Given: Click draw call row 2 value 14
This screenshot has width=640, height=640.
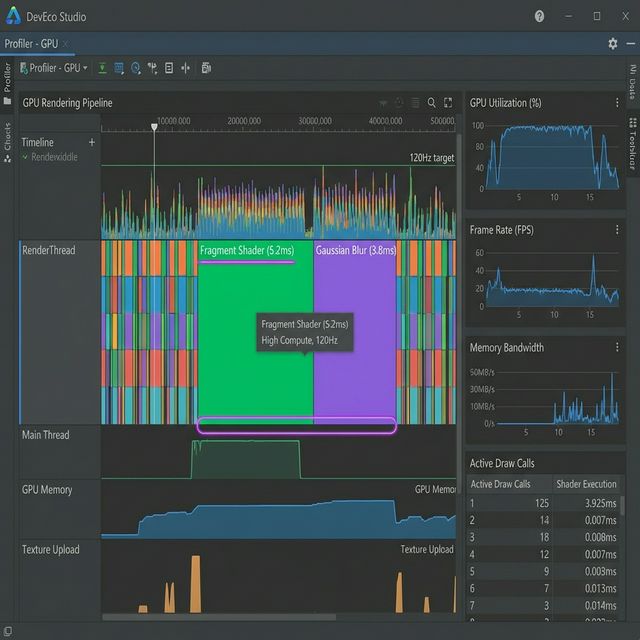Looking at the screenshot, I should click(544, 520).
